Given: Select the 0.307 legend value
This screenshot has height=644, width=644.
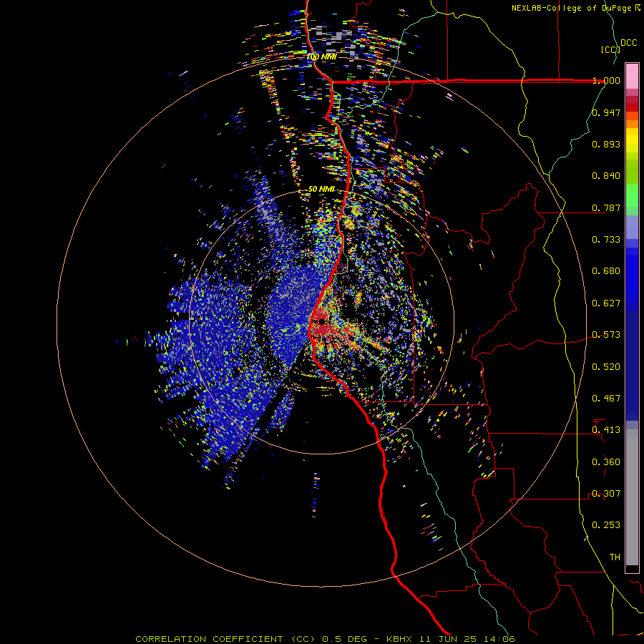Looking at the screenshot, I should [x=606, y=494].
